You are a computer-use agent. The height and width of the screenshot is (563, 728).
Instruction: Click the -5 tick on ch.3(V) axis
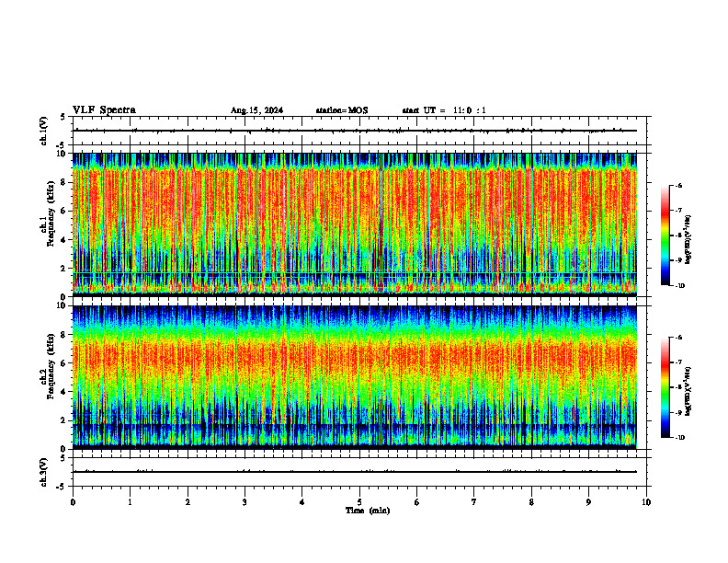[61, 487]
